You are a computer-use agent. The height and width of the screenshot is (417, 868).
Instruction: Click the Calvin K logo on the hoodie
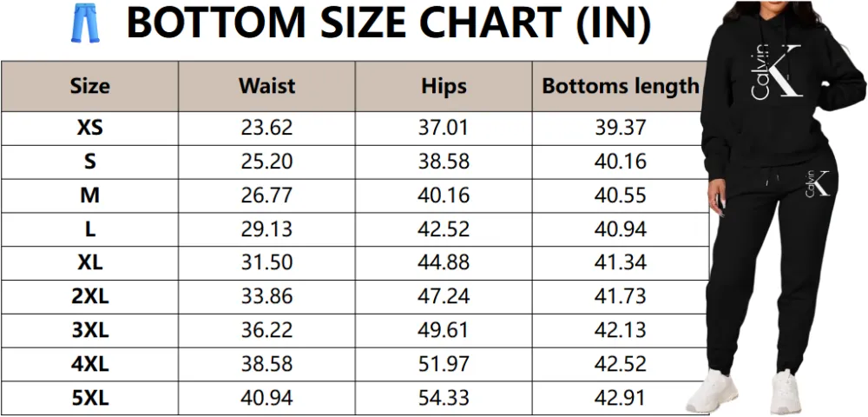(x=776, y=70)
